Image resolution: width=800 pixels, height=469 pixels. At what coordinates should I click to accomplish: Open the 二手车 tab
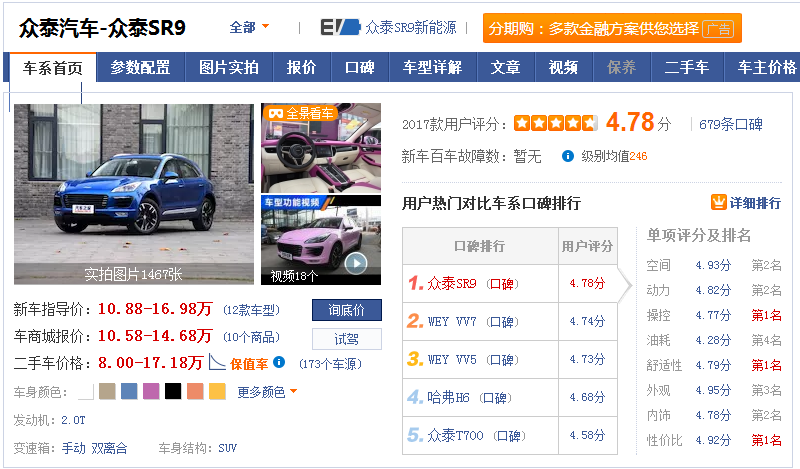point(687,67)
